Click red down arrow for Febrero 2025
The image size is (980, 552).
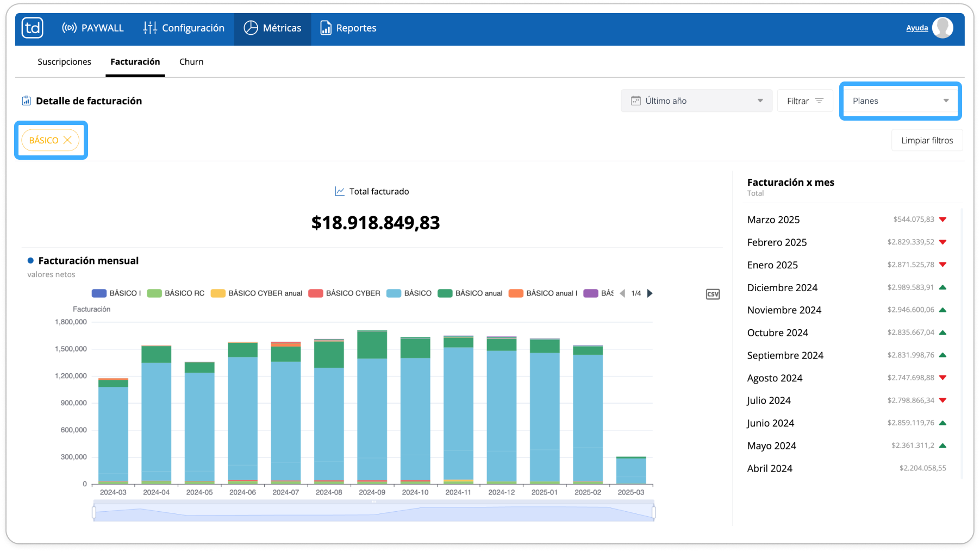tap(943, 242)
